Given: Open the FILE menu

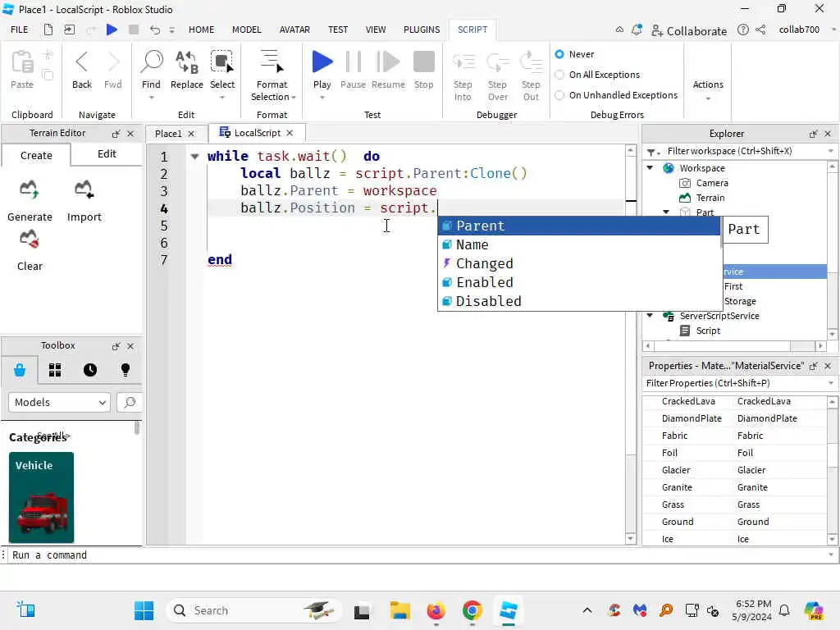Looking at the screenshot, I should [20, 30].
